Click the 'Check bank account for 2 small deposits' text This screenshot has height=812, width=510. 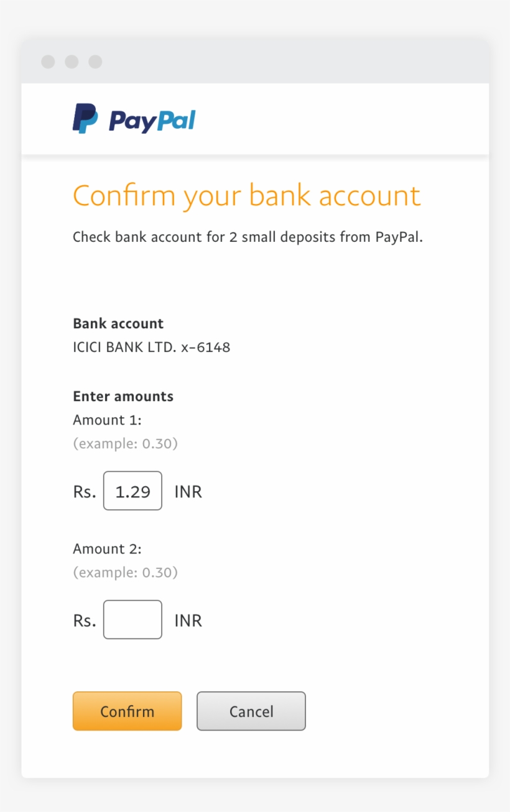point(248,237)
